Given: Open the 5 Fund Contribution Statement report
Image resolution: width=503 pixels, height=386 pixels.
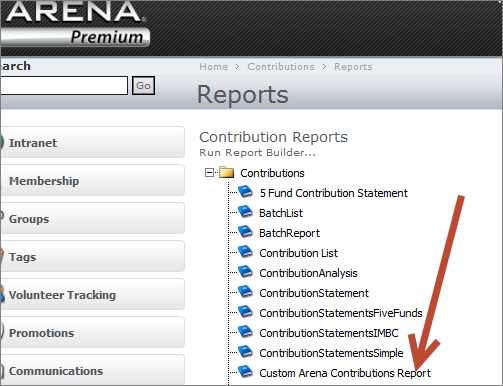Looking at the screenshot, I should point(334,193).
